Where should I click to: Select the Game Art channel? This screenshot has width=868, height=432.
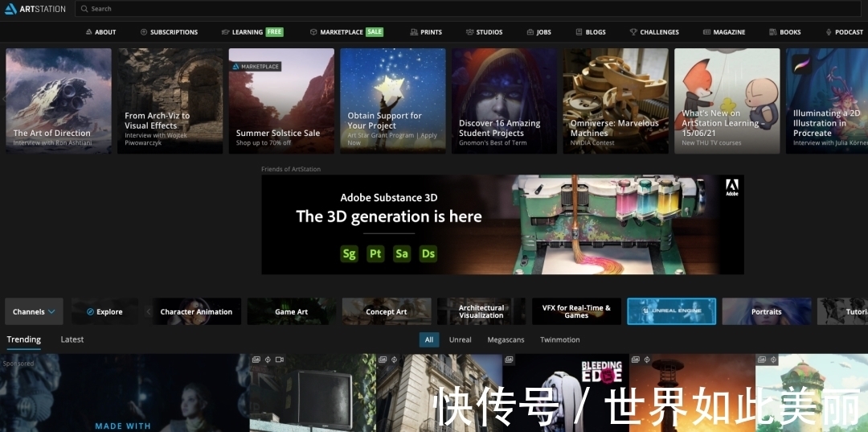point(292,311)
